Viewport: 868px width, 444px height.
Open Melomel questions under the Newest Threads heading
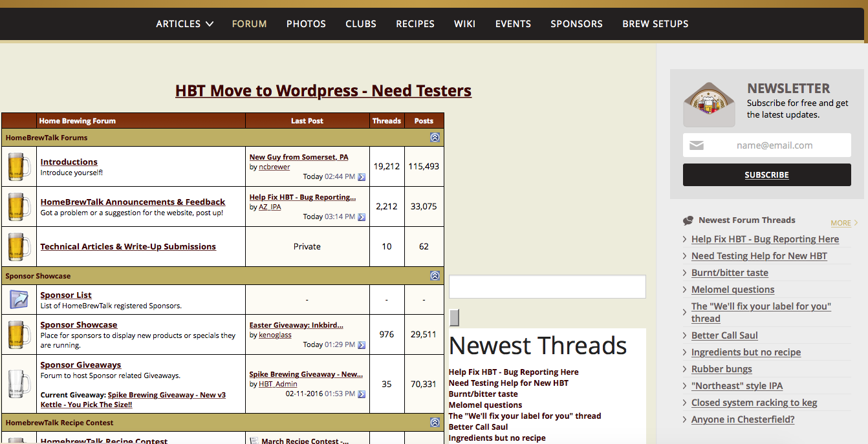pyautogui.click(x=486, y=405)
